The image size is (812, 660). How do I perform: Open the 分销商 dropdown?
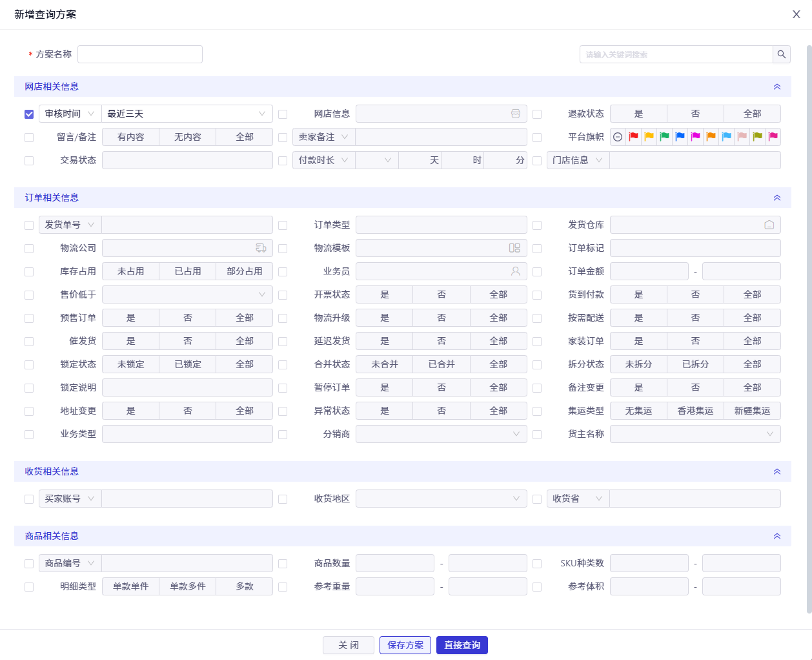coord(442,434)
